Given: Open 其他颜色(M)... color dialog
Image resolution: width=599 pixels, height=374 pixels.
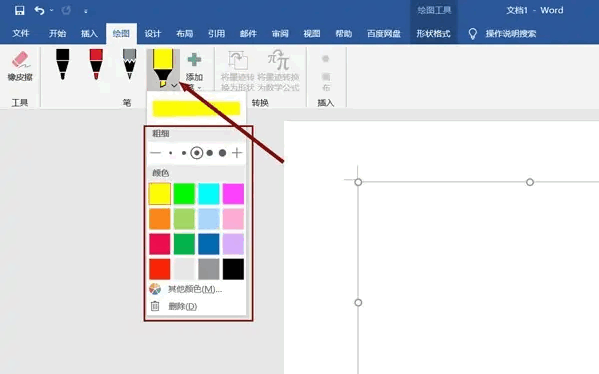Looking at the screenshot, I should 196,289.
